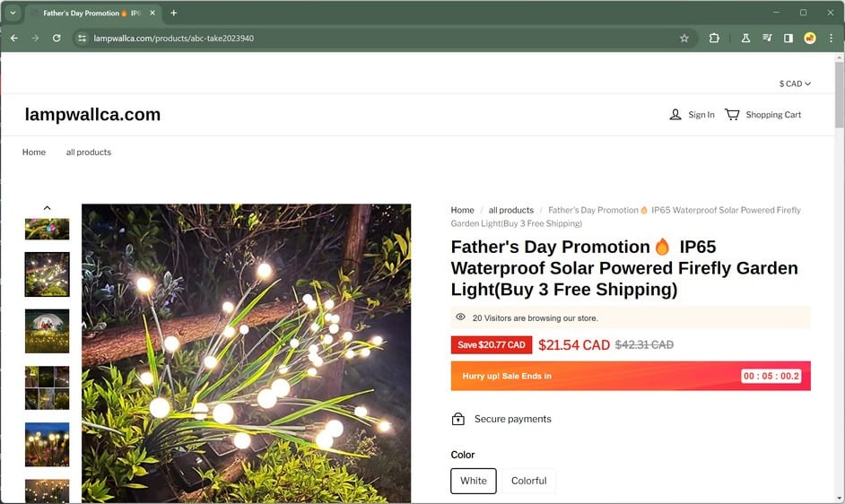845x504 pixels.
Task: Select the Colorful color option
Action: tap(528, 481)
